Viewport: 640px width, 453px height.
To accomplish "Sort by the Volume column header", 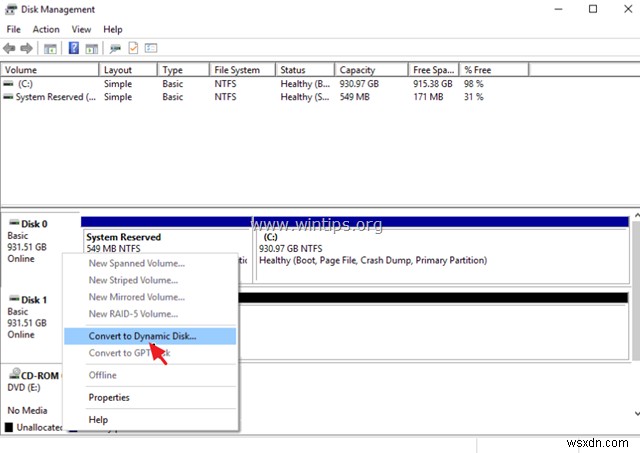I will 50,70.
